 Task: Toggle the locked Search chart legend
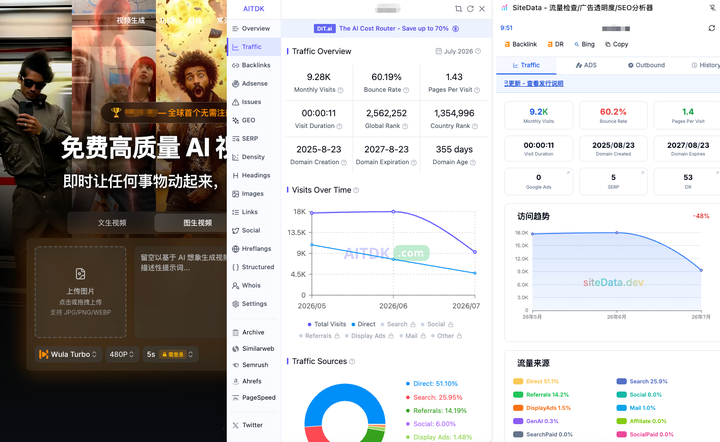pyautogui.click(x=398, y=324)
